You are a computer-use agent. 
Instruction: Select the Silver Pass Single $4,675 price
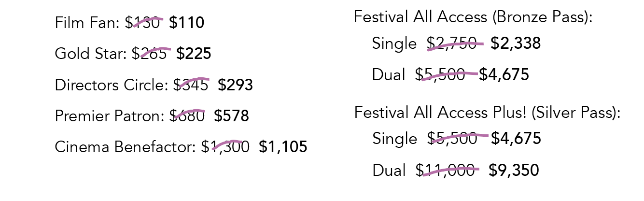click(x=516, y=139)
